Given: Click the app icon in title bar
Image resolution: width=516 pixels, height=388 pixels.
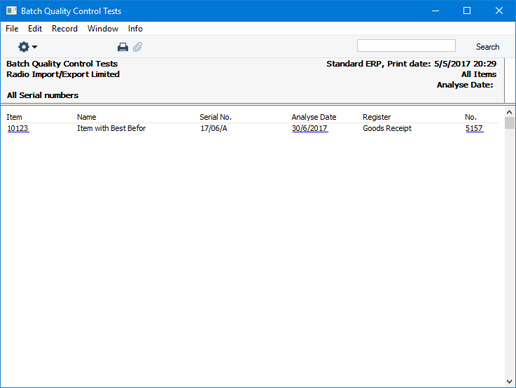Looking at the screenshot, I should [11, 11].
